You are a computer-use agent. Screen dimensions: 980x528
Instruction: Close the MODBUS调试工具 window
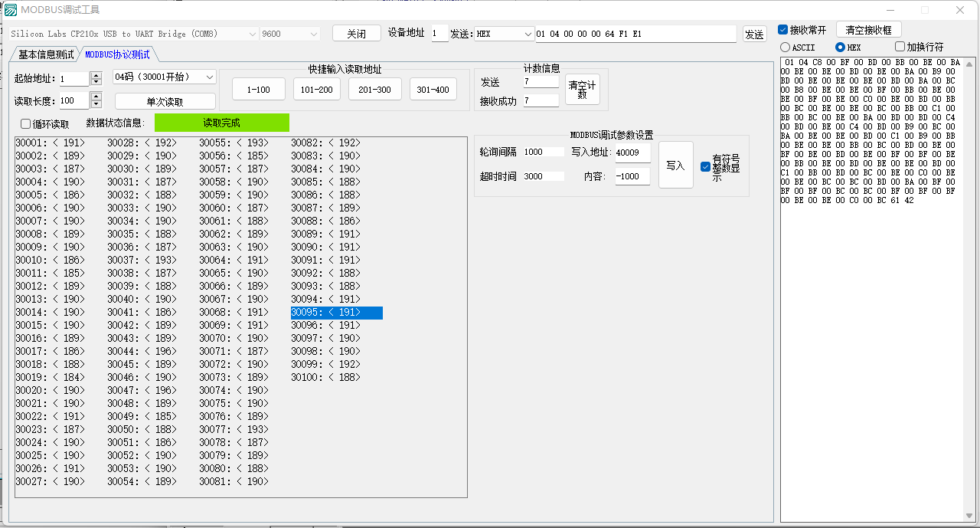pyautogui.click(x=960, y=10)
